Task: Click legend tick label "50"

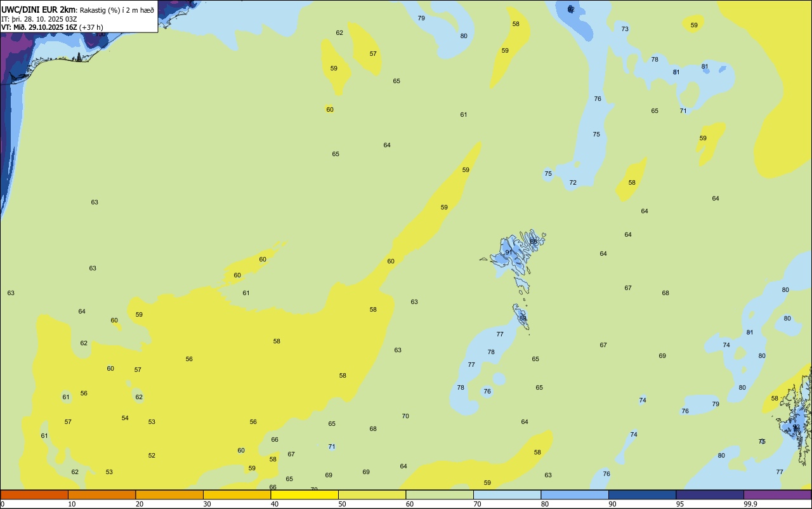Action: pyautogui.click(x=342, y=504)
